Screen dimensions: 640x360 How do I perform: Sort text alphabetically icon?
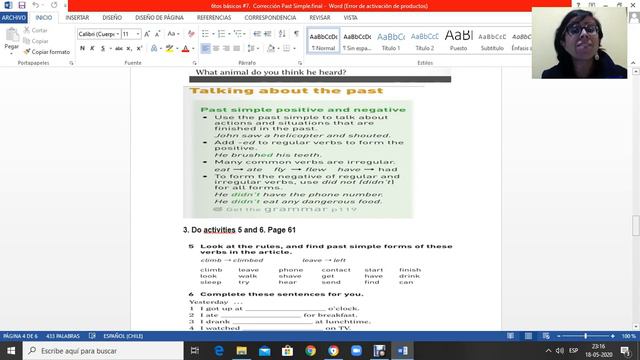point(282,34)
